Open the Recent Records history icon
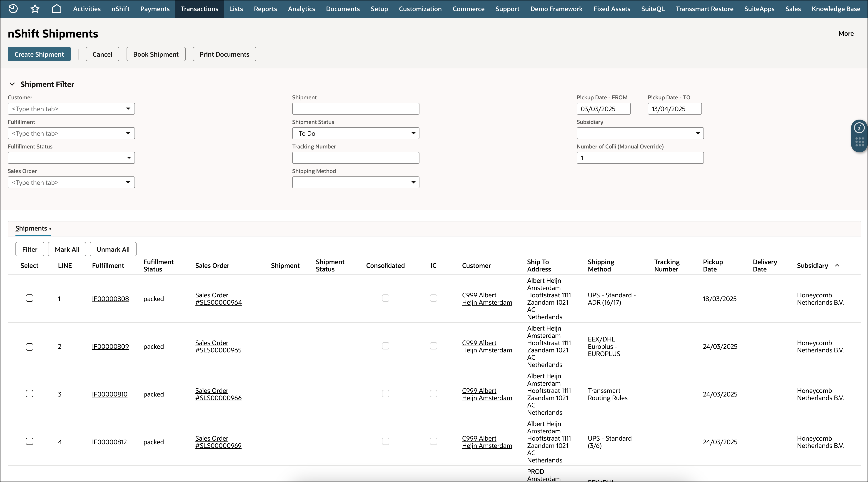The height and width of the screenshot is (482, 868). 13,9
